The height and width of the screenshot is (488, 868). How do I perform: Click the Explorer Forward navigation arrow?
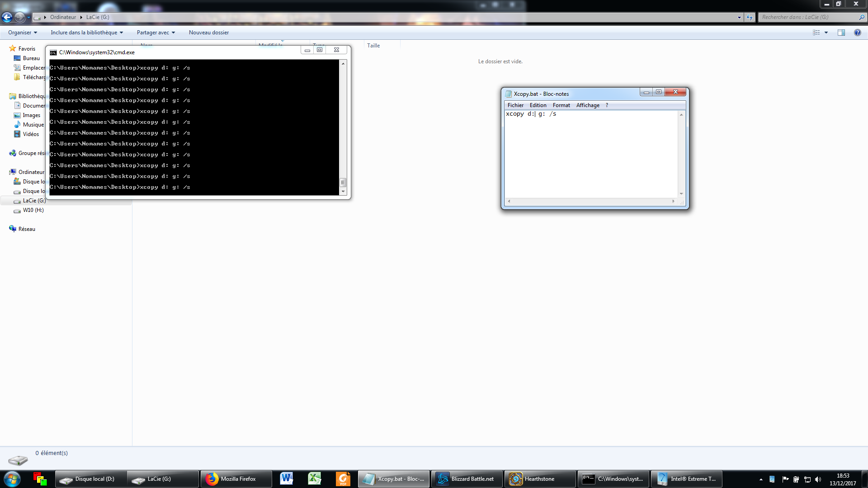point(19,17)
